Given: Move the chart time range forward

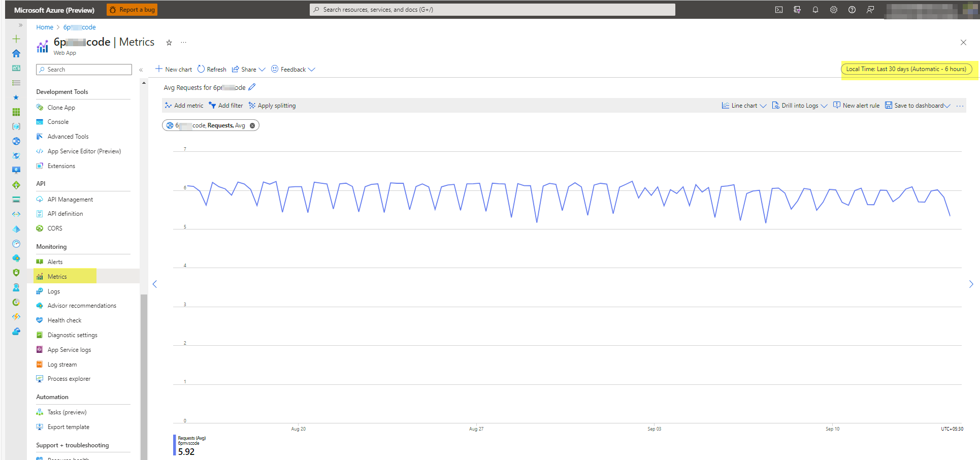Looking at the screenshot, I should point(971,284).
